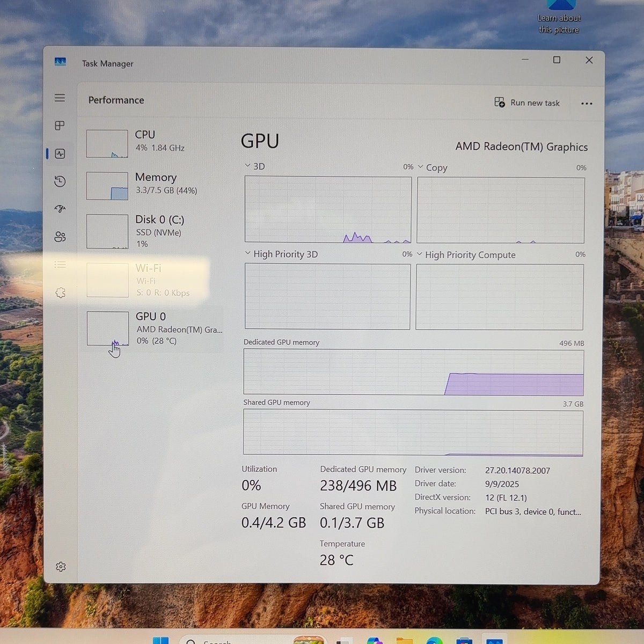This screenshot has width=644, height=644.
Task: Click the 3D engine utilization graph
Action: tap(328, 209)
